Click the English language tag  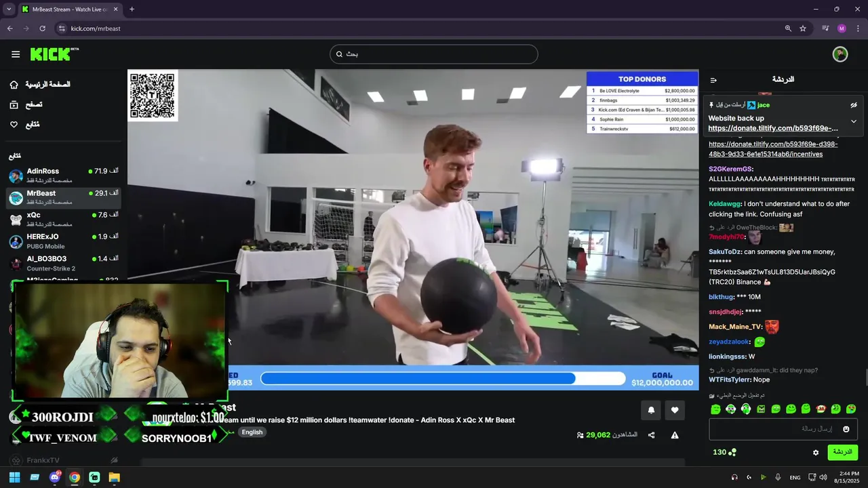(252, 432)
